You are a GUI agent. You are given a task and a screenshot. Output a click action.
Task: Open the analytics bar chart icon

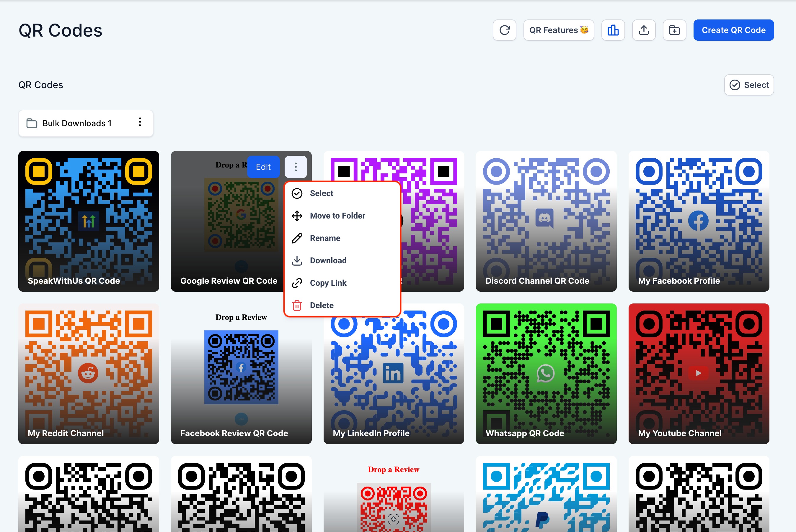613,30
